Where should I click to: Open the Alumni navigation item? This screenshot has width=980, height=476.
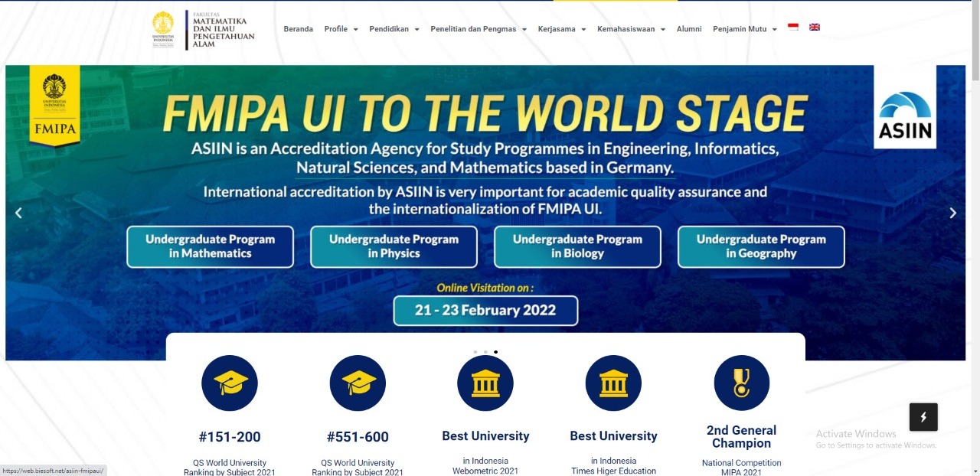pos(689,29)
